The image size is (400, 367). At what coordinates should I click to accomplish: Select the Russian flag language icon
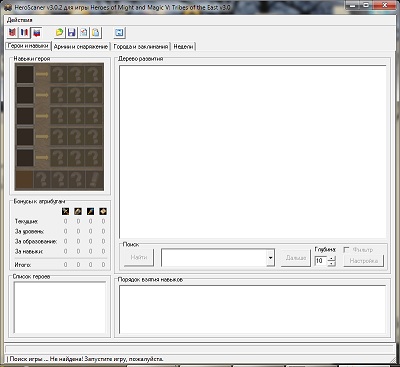pos(37,32)
